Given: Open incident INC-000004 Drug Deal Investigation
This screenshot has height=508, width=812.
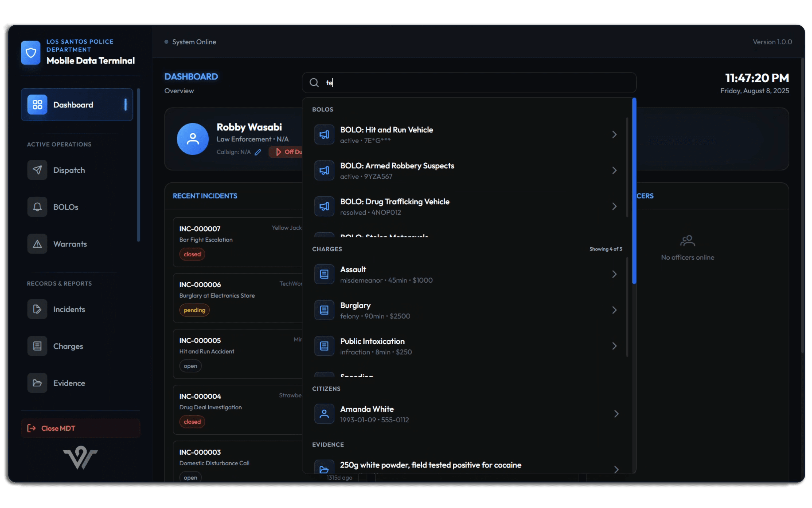Looking at the screenshot, I should pos(238,410).
